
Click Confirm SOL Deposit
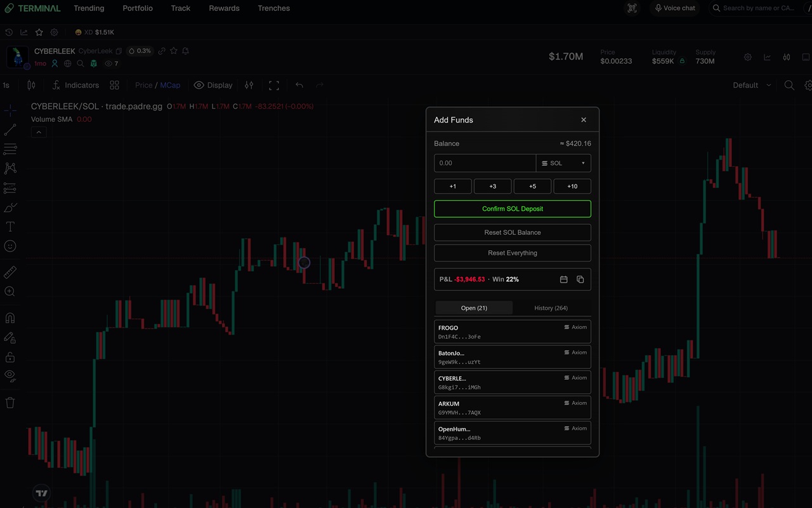[x=513, y=209]
